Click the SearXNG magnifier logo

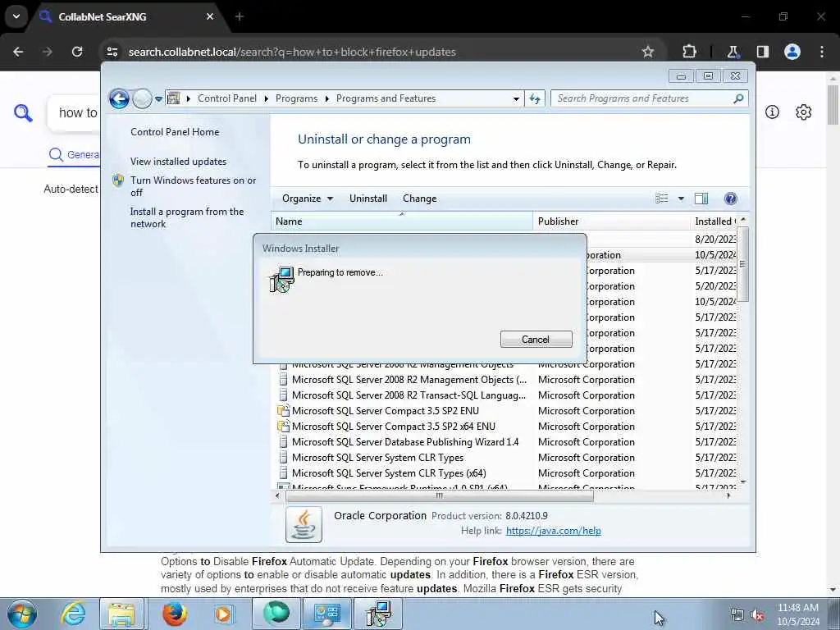tap(23, 113)
